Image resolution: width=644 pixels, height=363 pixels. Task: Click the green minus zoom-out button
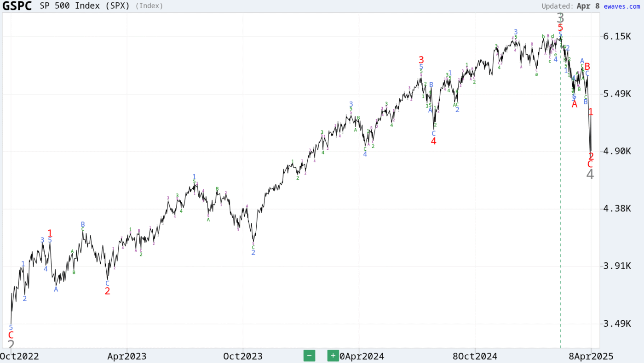[309, 356]
